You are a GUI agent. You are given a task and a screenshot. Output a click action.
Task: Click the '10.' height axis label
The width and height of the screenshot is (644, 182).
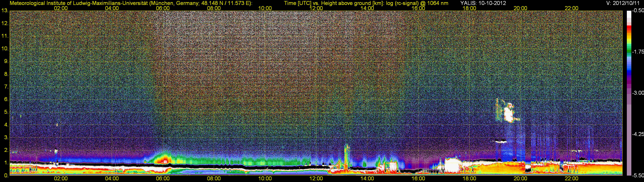coord(5,49)
